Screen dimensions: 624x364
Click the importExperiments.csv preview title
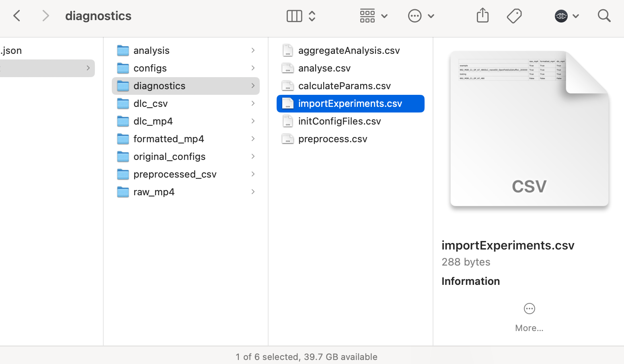pyautogui.click(x=508, y=245)
